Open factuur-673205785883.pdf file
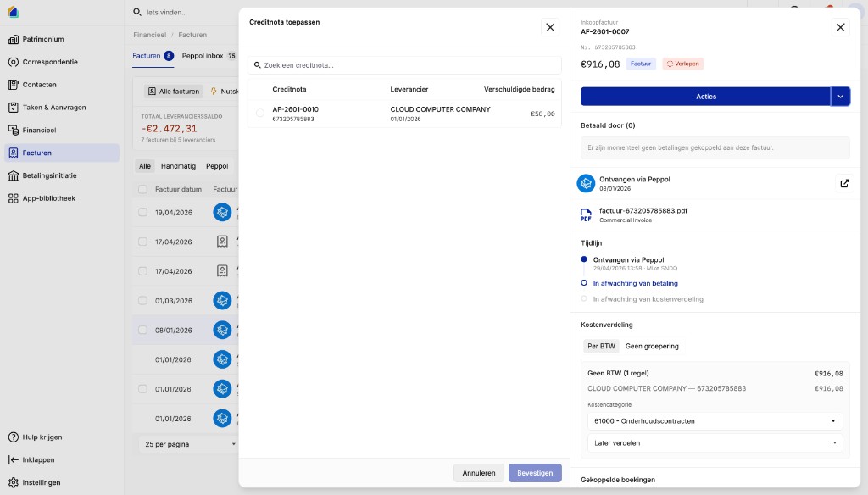Image resolution: width=868 pixels, height=495 pixels. click(643, 211)
